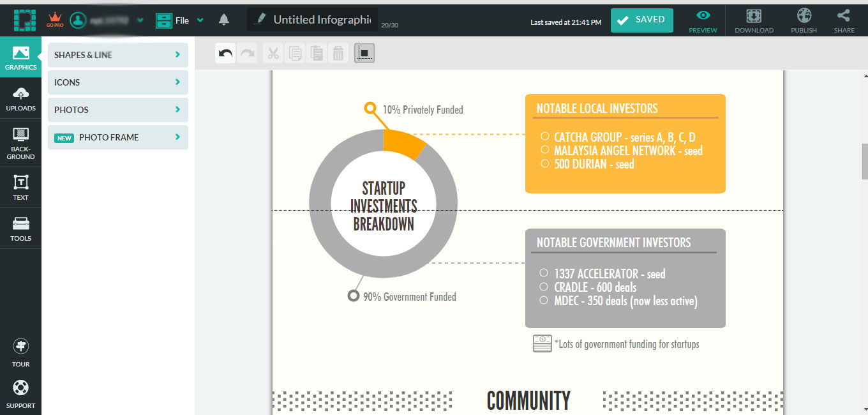Toggle the canvas resize tool button
This screenshot has width=868, height=415.
(364, 54)
